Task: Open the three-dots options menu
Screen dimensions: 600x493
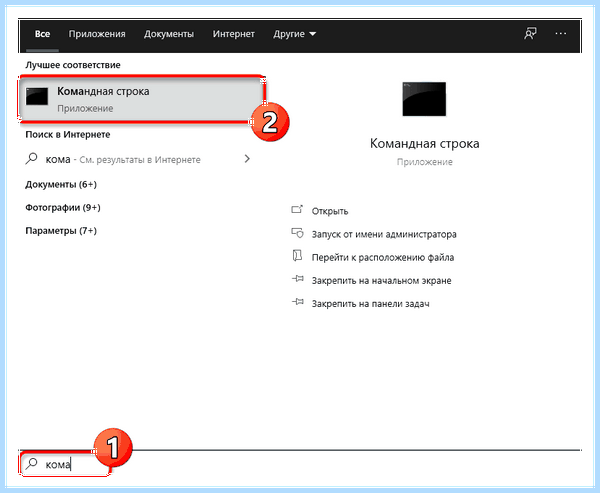Action: (561, 34)
